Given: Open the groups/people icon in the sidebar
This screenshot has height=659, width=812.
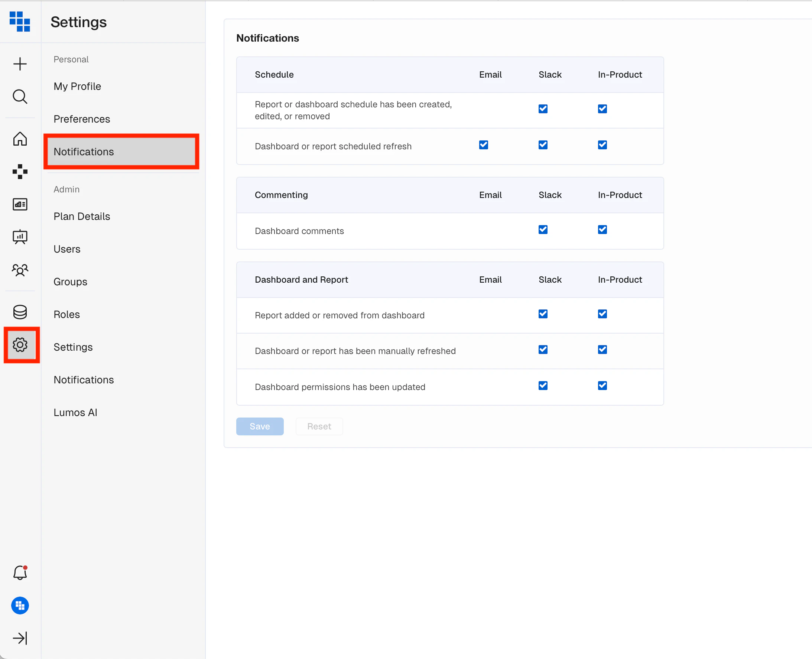Looking at the screenshot, I should click(x=20, y=270).
